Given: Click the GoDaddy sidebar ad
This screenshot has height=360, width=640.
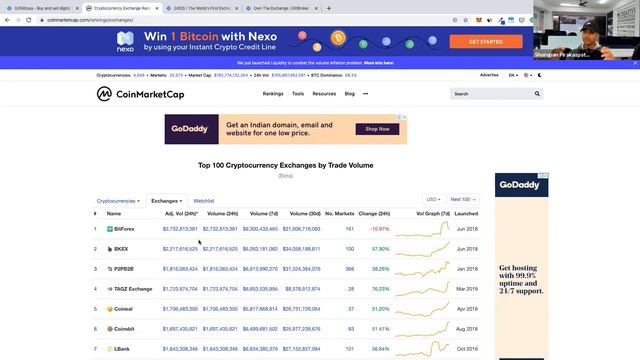Looking at the screenshot, I should [522, 266].
